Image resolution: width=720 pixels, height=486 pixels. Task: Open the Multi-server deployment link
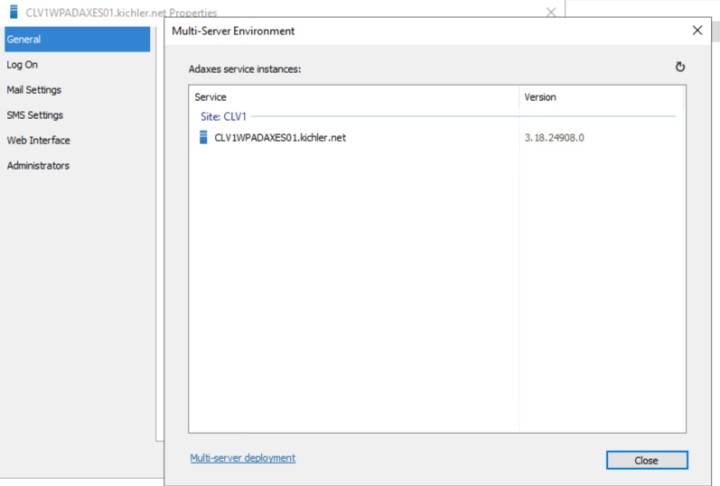243,458
